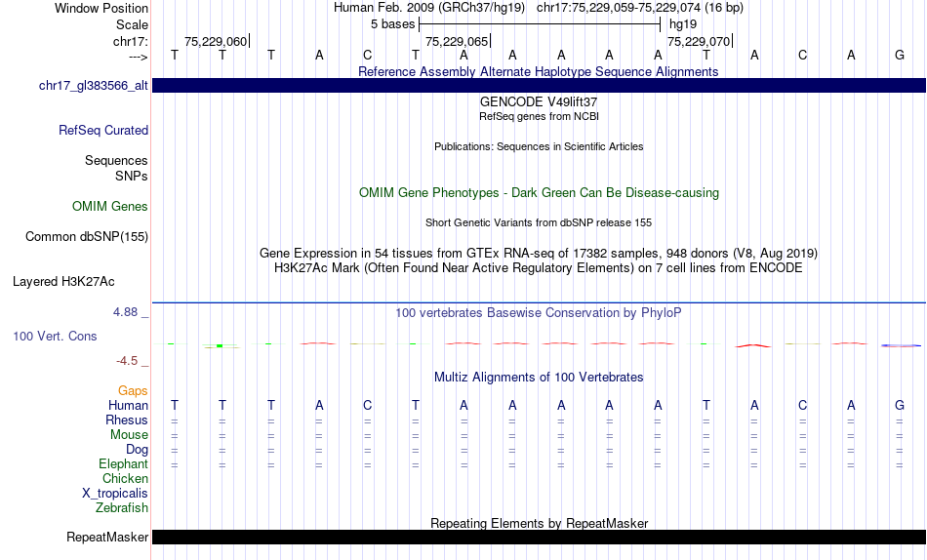Image resolution: width=927 pixels, height=560 pixels.
Task: Click the '--->' strand direction arrow
Action: [139, 57]
